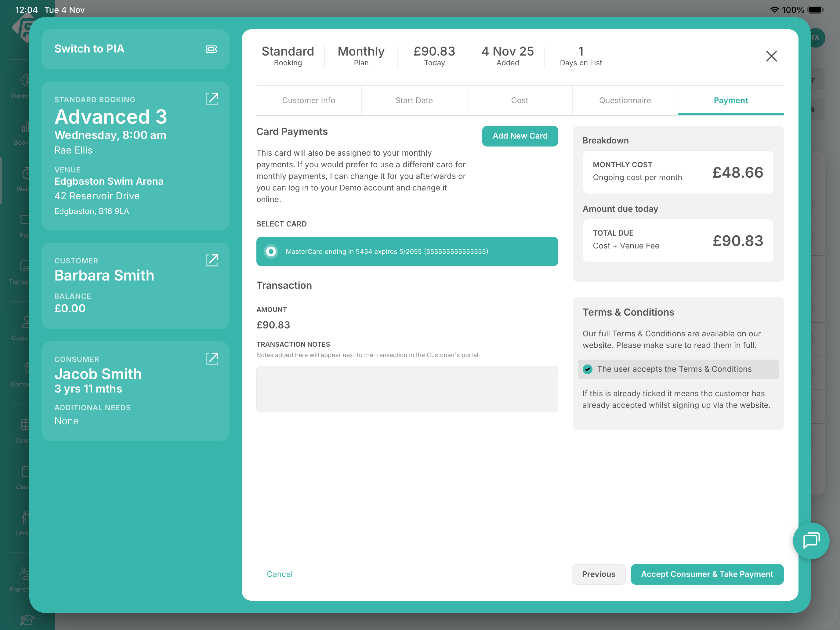Image resolution: width=840 pixels, height=630 pixels.
Task: Close the booking dialog with X
Action: pyautogui.click(x=771, y=56)
